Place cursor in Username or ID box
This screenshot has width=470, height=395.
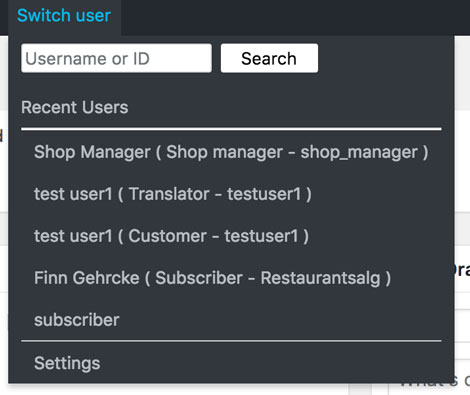point(116,58)
